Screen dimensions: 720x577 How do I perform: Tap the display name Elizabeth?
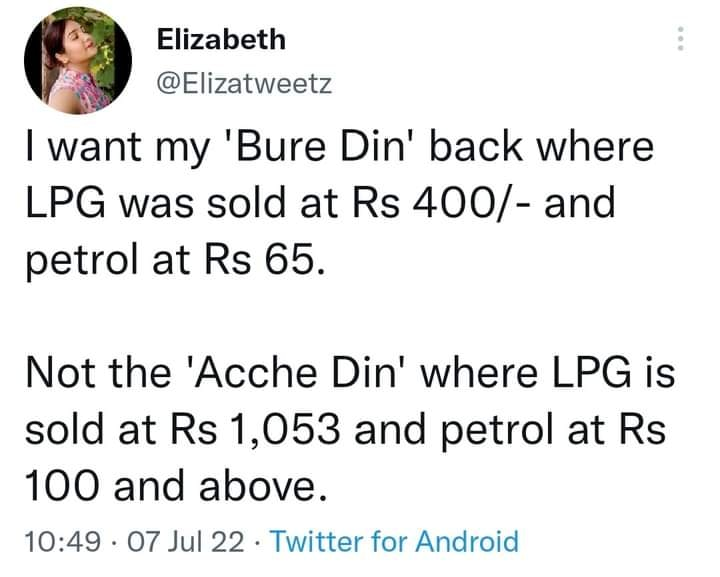pyautogui.click(x=221, y=39)
